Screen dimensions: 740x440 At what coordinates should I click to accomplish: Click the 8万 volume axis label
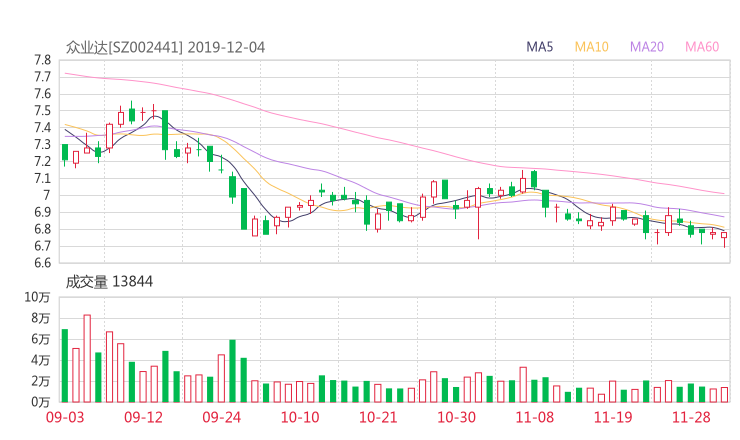(41, 318)
